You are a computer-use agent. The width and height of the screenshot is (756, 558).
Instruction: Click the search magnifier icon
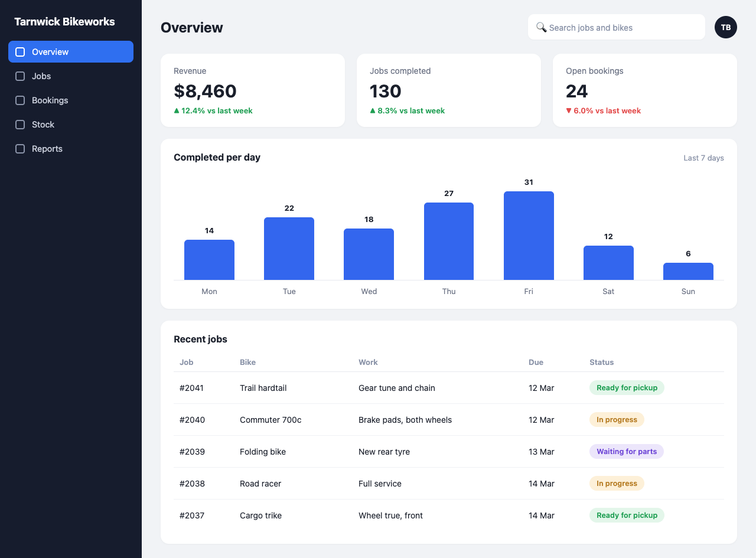pos(541,27)
